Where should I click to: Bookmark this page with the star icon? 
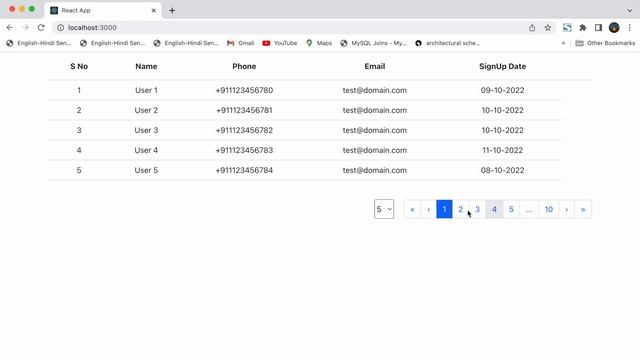click(548, 28)
